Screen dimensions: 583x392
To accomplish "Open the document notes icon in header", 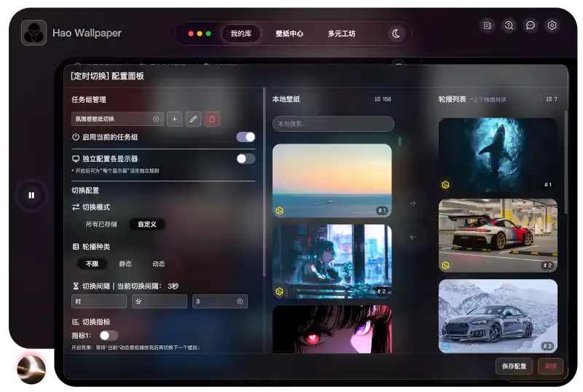I will tap(487, 26).
